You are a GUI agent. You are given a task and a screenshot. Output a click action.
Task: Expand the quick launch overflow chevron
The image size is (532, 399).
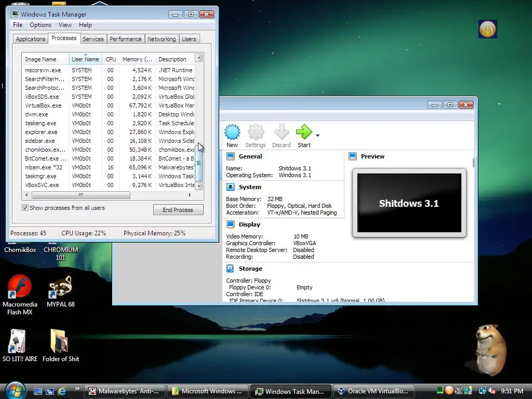coord(77,389)
